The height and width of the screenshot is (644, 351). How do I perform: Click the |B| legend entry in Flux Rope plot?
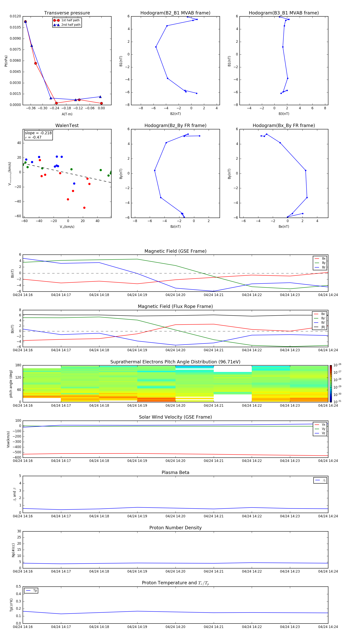[x=320, y=327]
